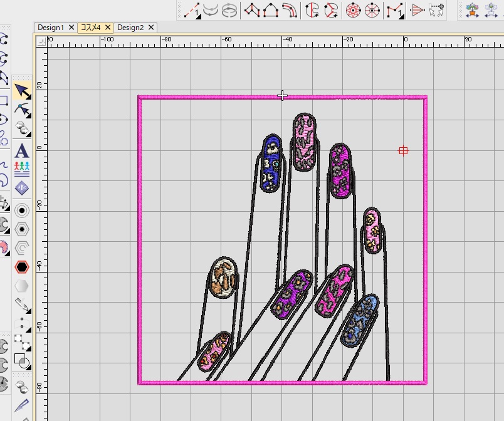Click the colorful flower pot icon
The width and height of the screenshot is (504, 421).
click(472, 10)
